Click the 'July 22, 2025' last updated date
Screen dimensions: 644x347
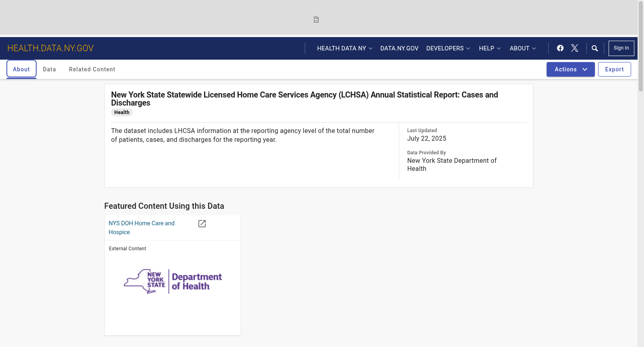[427, 138]
